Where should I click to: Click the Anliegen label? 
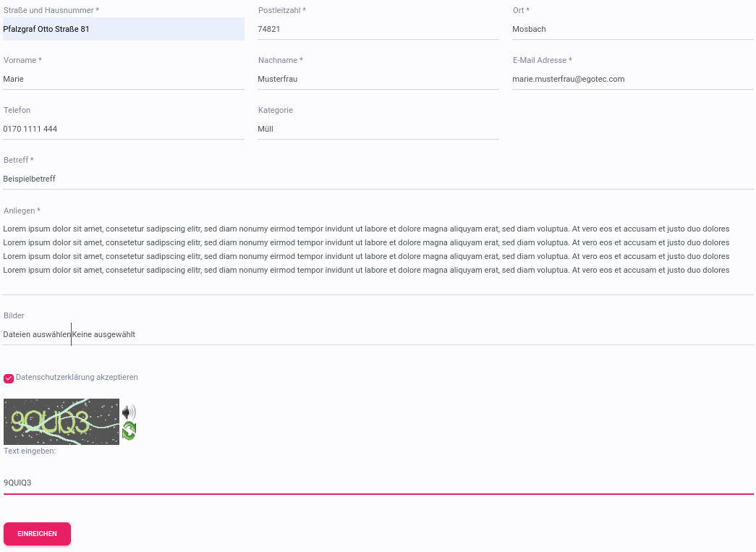pos(22,211)
